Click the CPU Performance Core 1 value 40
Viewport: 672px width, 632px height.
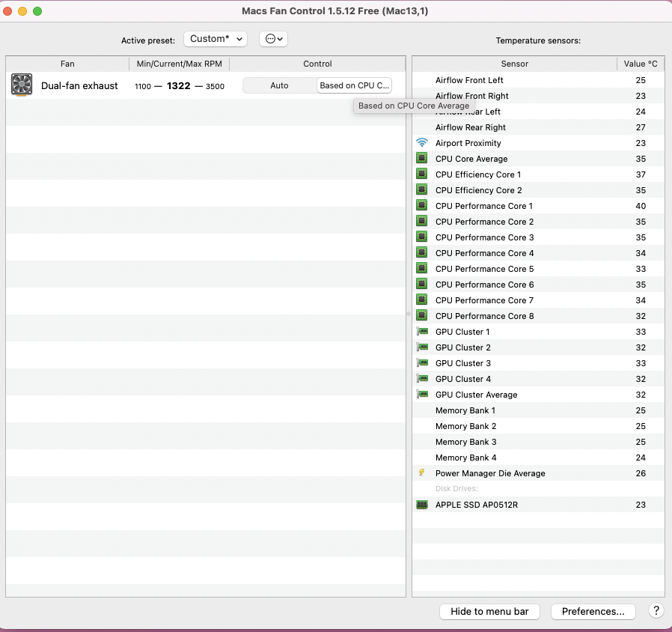click(x=641, y=206)
